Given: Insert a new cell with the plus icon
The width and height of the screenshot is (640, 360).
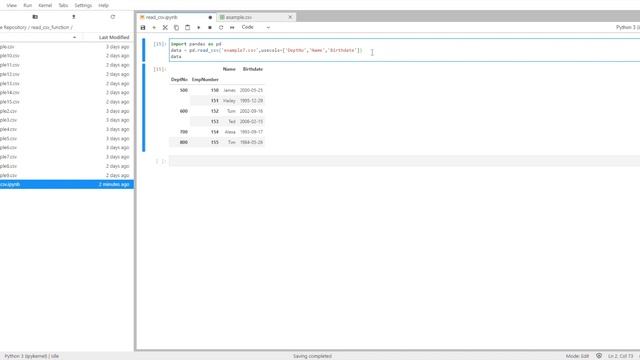Looking at the screenshot, I should tap(154, 27).
